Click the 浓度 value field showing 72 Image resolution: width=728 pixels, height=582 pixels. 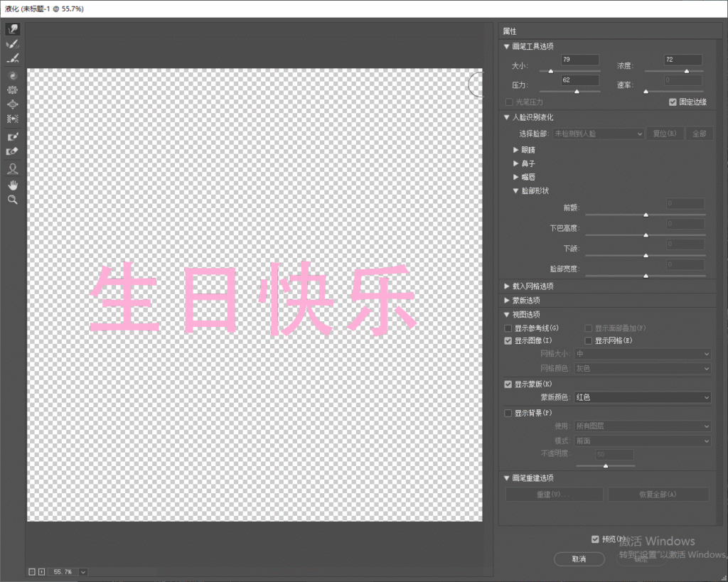[683, 60]
